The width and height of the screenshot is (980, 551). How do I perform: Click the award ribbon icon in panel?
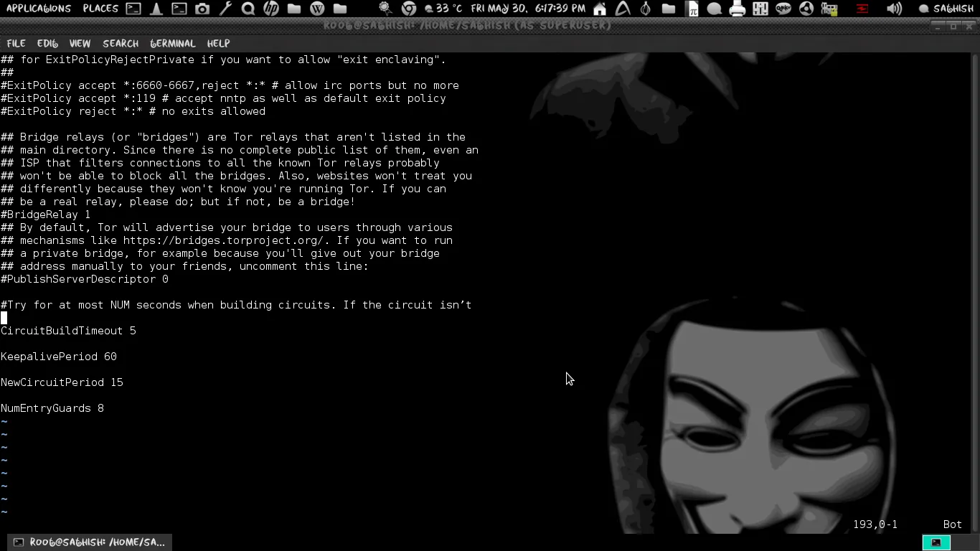386,9
